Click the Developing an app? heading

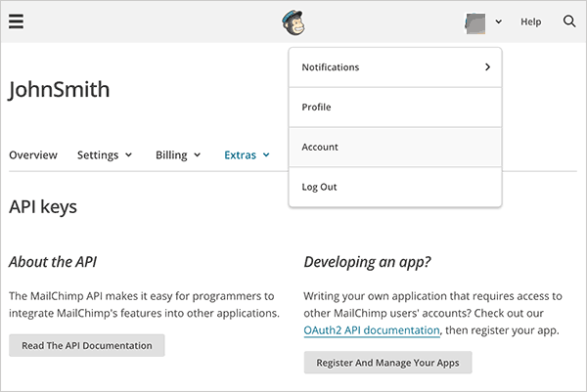[367, 262]
